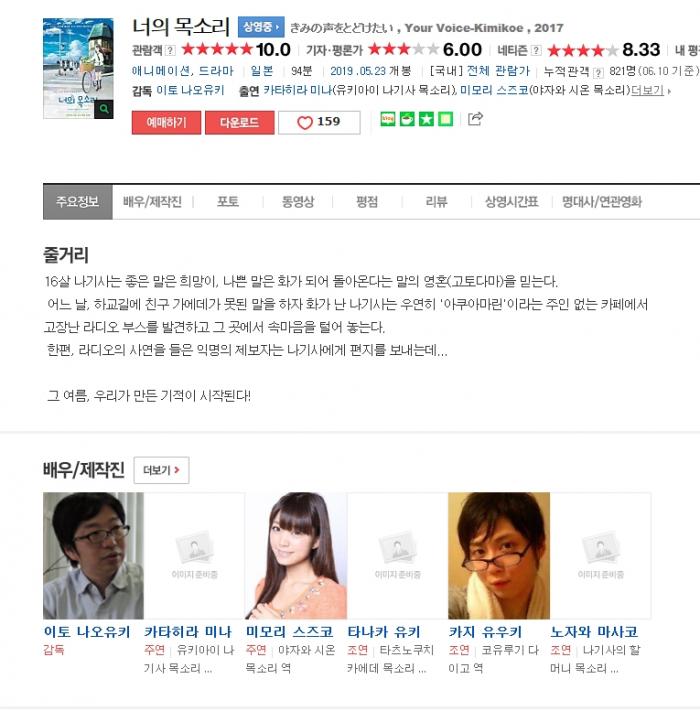Click the green memo square icon
Screen dimensions: 700x711
[x=446, y=119]
